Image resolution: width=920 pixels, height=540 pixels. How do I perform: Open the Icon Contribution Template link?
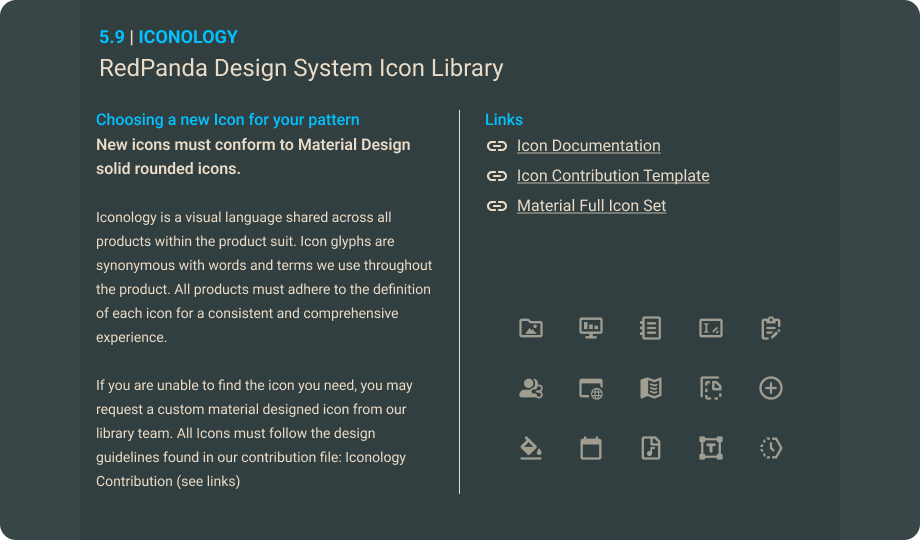point(613,176)
